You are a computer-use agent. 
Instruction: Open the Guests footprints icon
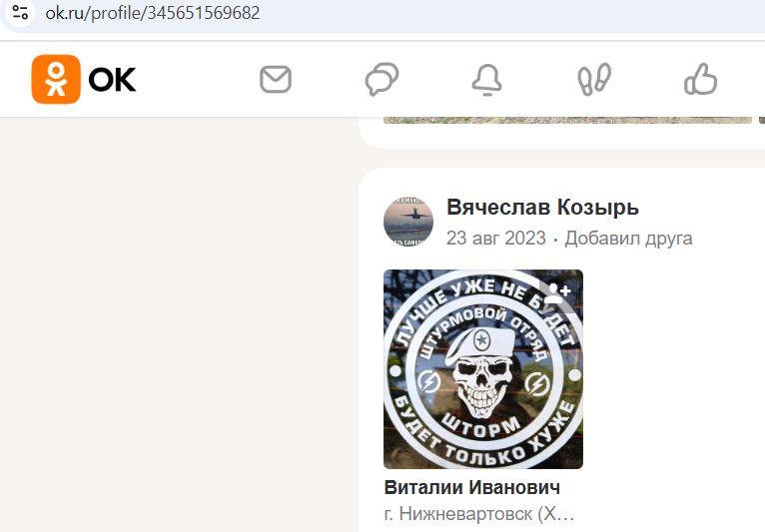(594, 79)
